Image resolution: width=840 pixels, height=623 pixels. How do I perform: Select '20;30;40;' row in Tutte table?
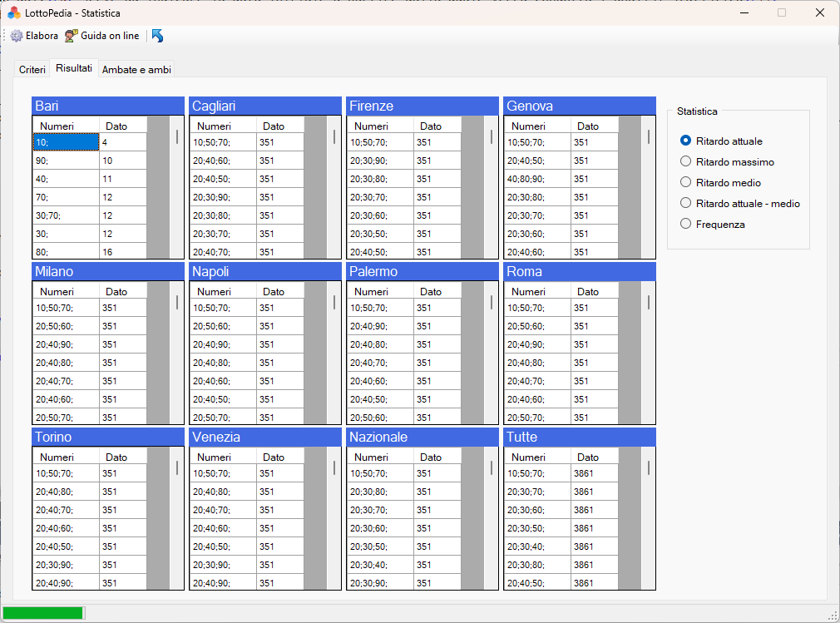[561, 546]
